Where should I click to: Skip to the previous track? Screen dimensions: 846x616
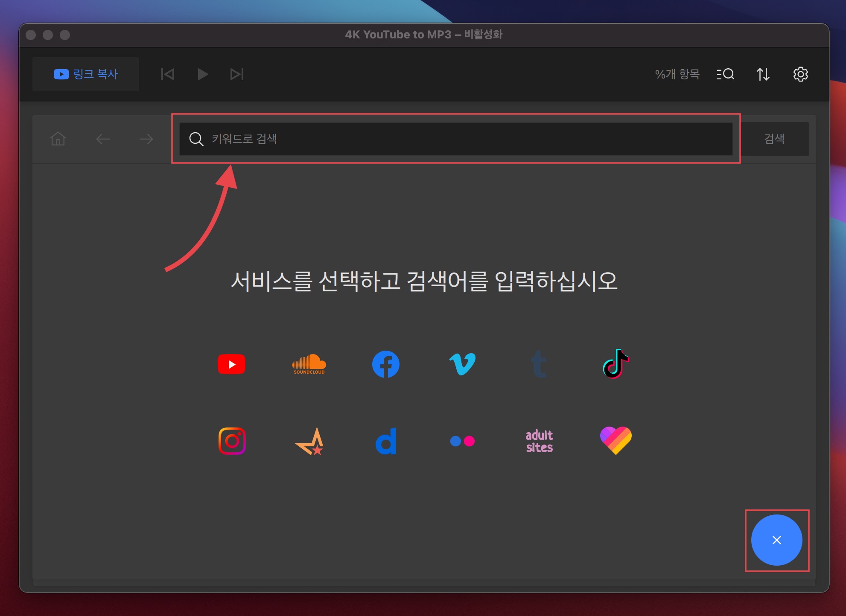pyautogui.click(x=168, y=74)
